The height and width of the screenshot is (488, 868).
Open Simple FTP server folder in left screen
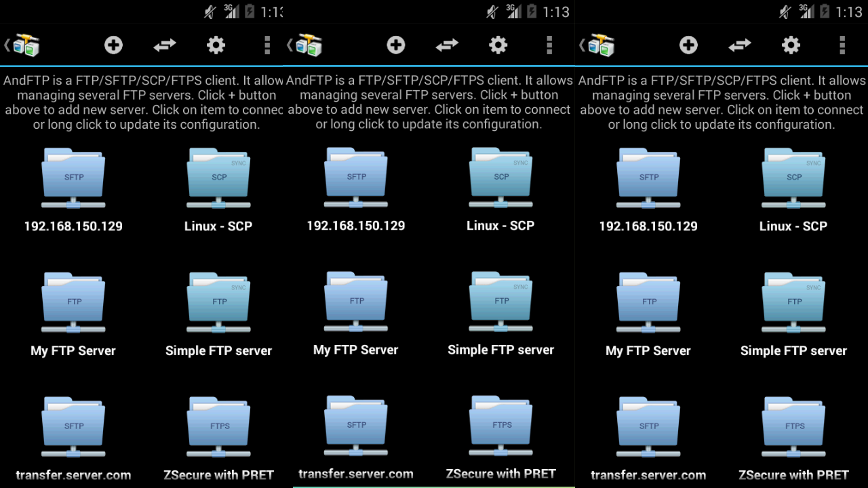tap(218, 303)
